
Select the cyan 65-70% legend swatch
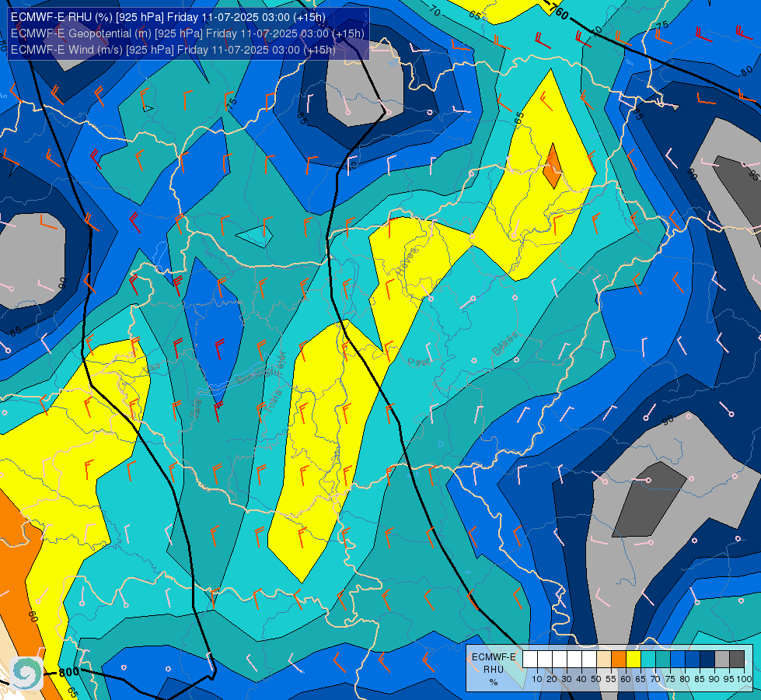pos(648,660)
